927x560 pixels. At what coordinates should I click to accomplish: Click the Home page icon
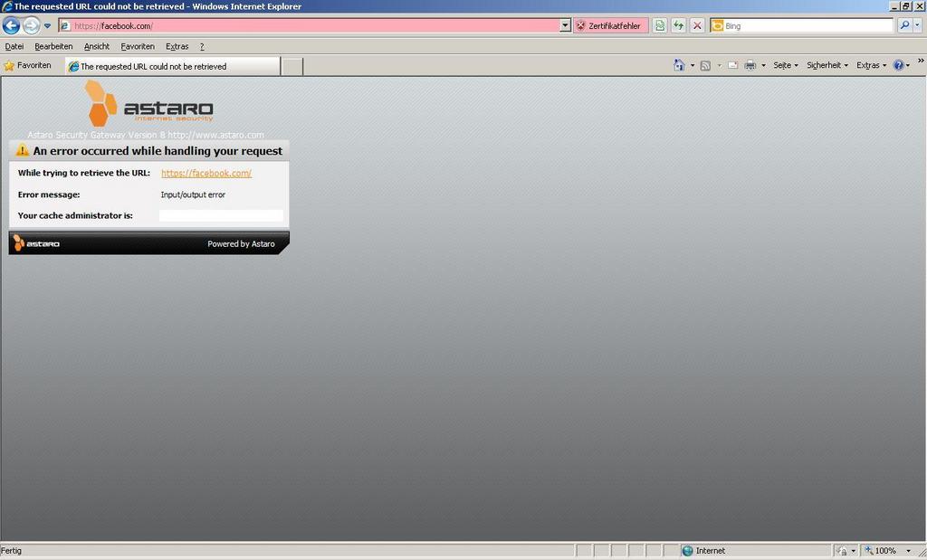point(679,65)
